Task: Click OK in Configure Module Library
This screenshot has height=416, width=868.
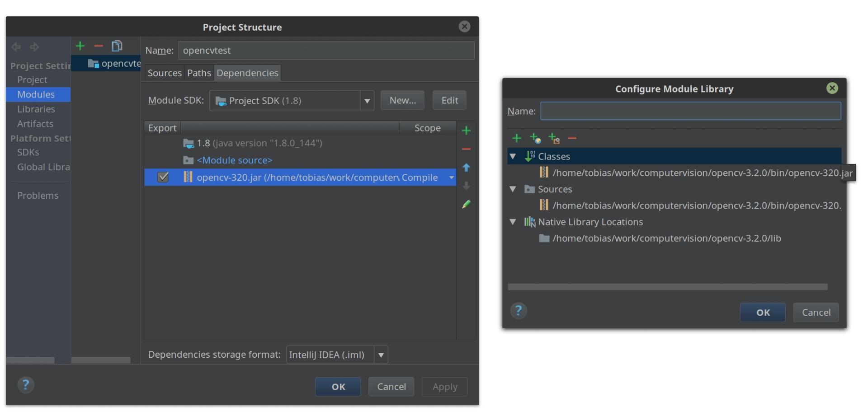Action: point(762,313)
